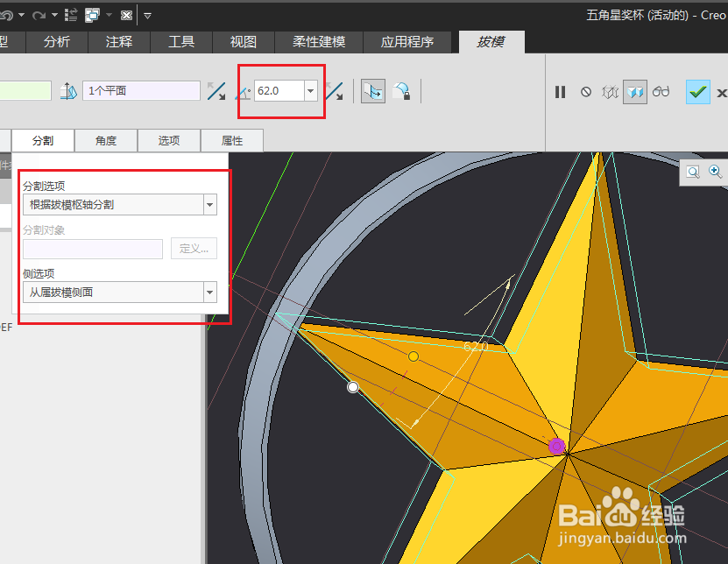Click the locked surface draft icon
Image resolution: width=728 pixels, height=564 pixels.
401,91
